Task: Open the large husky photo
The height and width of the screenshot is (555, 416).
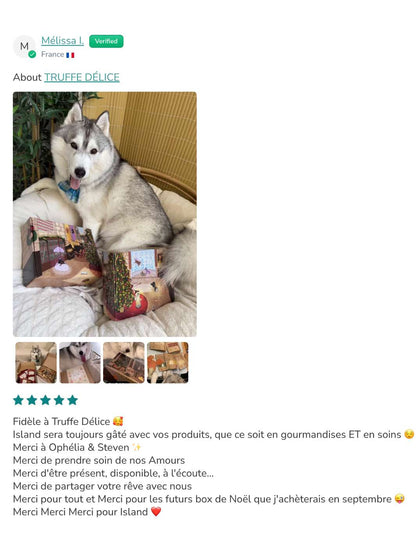Action: (x=105, y=214)
